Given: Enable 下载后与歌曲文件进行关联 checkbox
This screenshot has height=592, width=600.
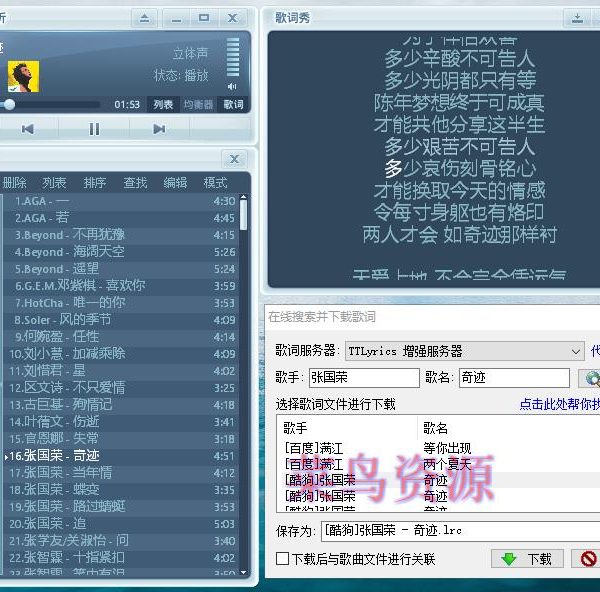Looking at the screenshot, I should click(283, 559).
